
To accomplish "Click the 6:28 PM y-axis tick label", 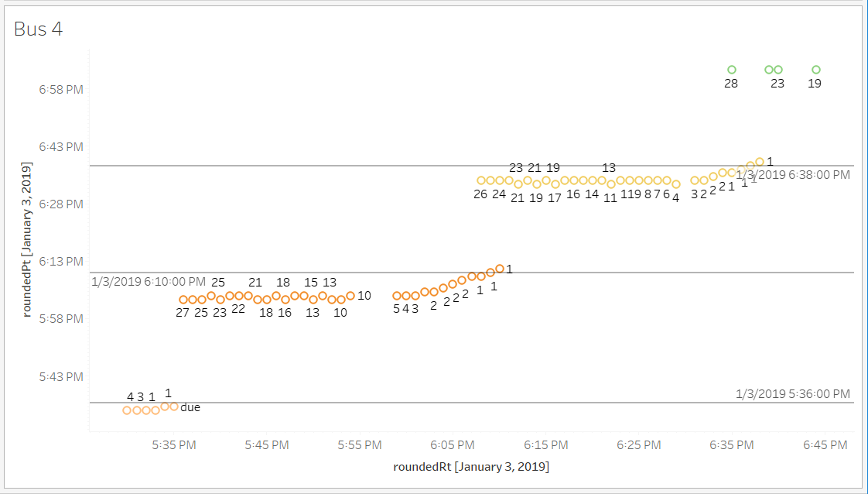I will click(61, 204).
